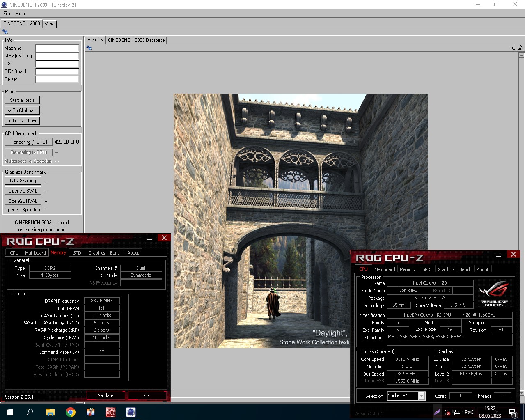Image resolution: width=525 pixels, height=420 pixels.
Task: Open the CPU tab in the memory CPU-Z window
Action: coord(14,253)
